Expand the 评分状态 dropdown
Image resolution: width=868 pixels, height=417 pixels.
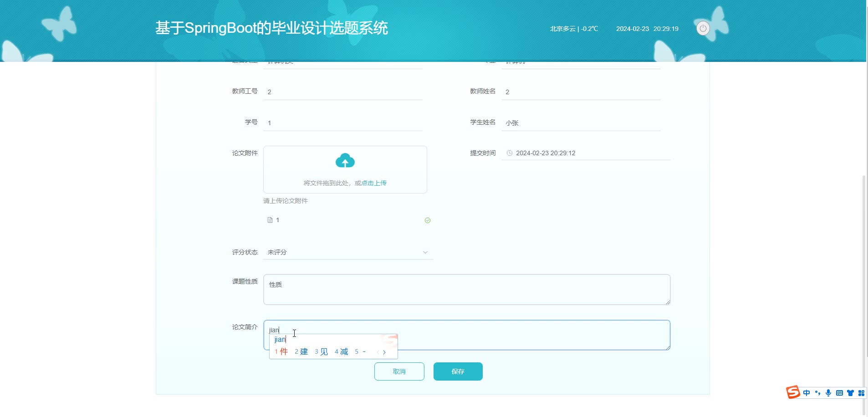[348, 252]
